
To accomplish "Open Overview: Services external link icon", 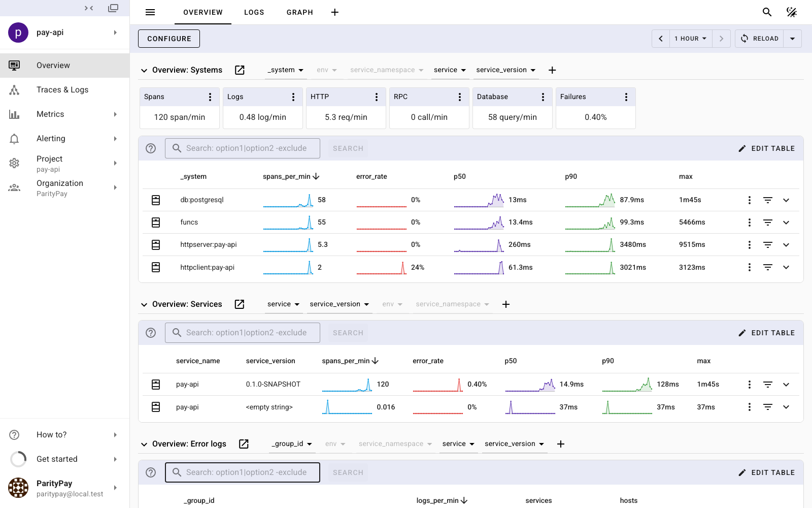I will pyautogui.click(x=240, y=304).
